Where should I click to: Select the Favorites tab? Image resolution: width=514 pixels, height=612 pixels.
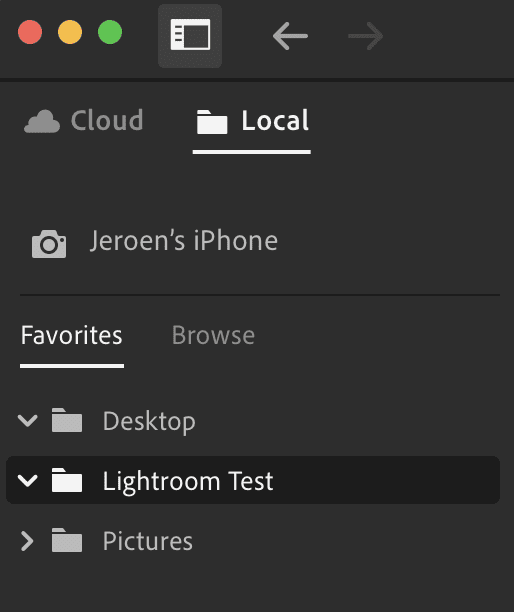point(72,335)
